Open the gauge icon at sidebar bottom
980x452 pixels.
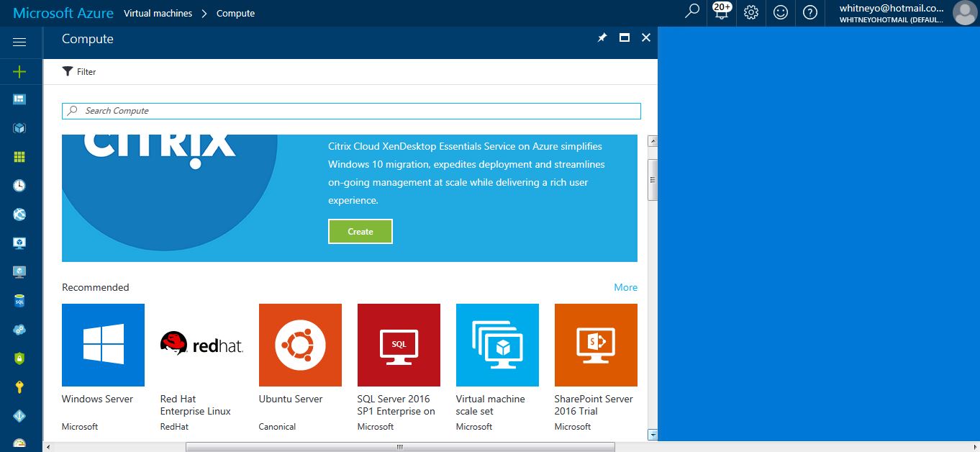[19, 443]
